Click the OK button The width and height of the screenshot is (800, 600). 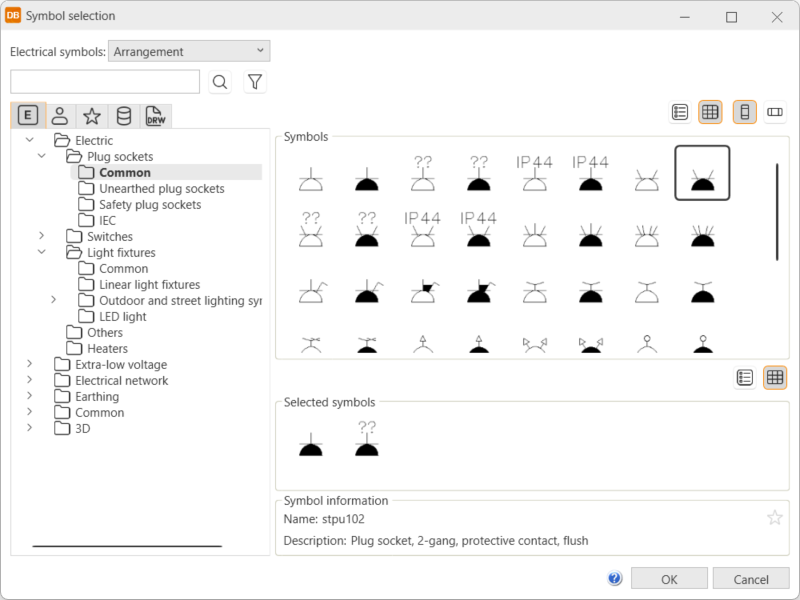669,579
